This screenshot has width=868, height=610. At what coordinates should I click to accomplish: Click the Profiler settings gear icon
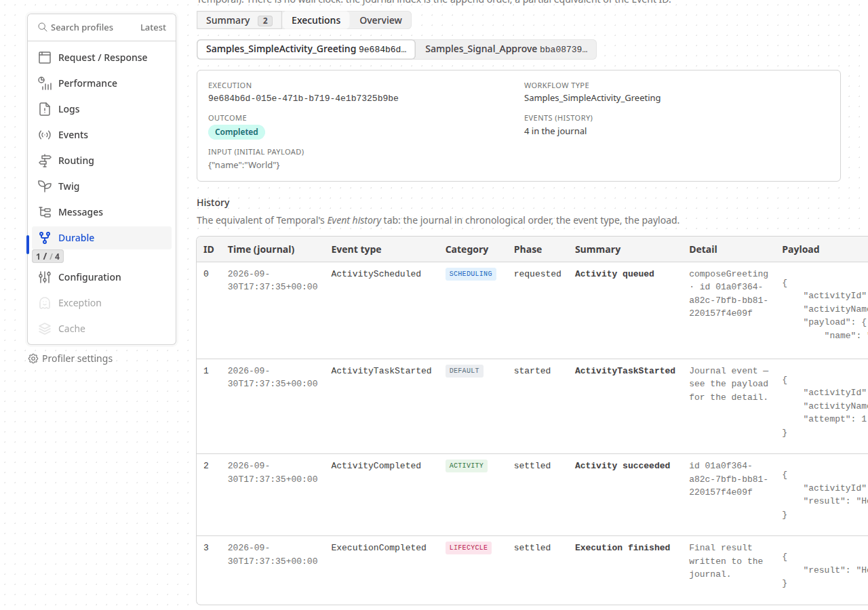point(33,359)
